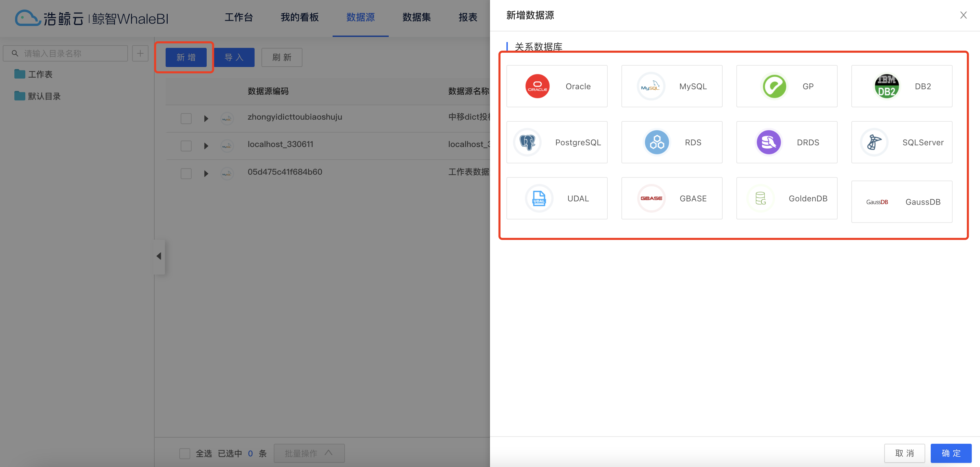The image size is (980, 467).
Task: Click the search magnifier icon in directory box
Action: (15, 53)
